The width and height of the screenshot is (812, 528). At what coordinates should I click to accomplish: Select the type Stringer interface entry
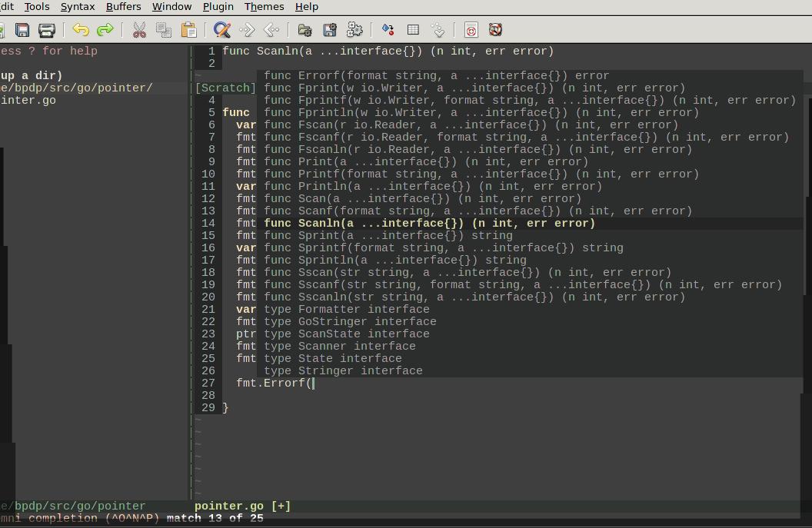click(x=530, y=371)
